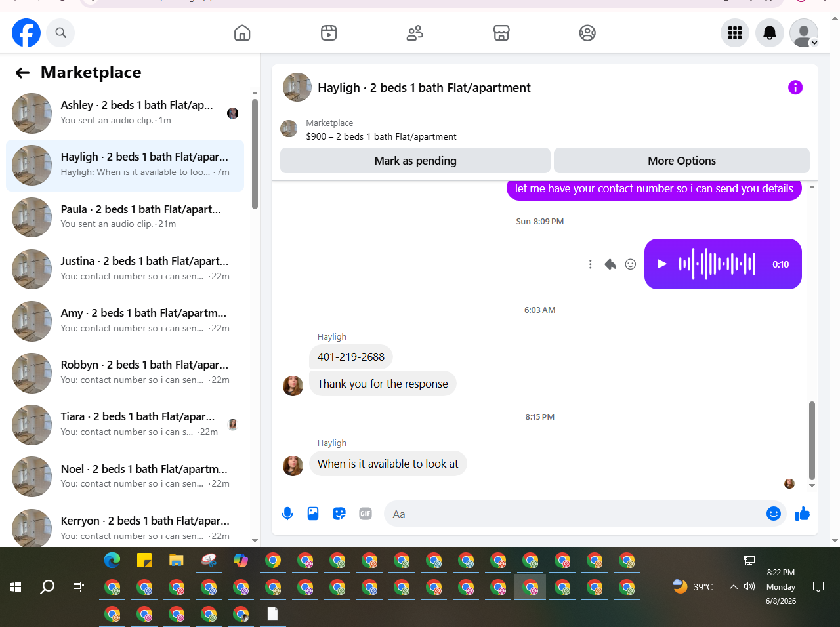Open the GIF picker
Image resolution: width=840 pixels, height=627 pixels.
pyautogui.click(x=366, y=514)
